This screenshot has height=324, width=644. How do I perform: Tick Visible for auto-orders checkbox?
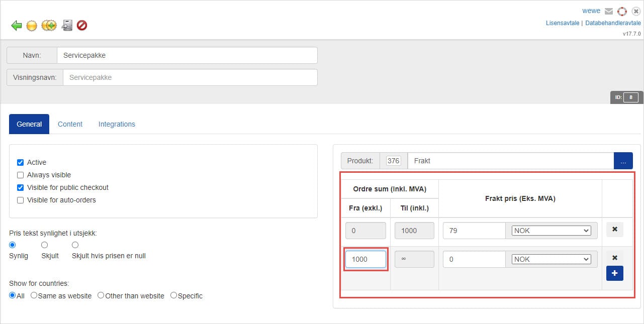click(x=21, y=200)
